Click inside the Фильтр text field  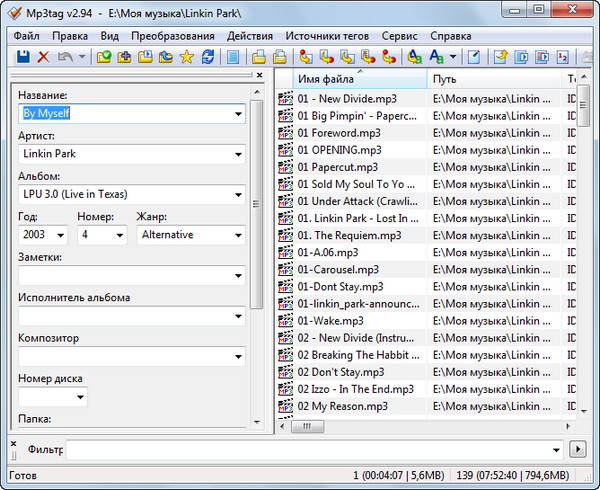point(315,449)
